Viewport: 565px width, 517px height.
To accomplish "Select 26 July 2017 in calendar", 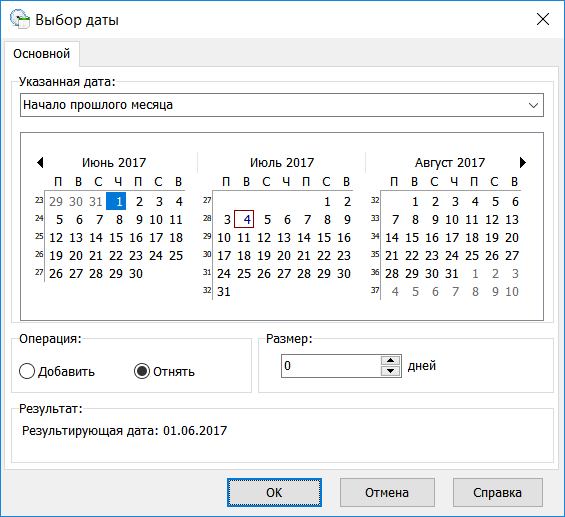I will (264, 273).
